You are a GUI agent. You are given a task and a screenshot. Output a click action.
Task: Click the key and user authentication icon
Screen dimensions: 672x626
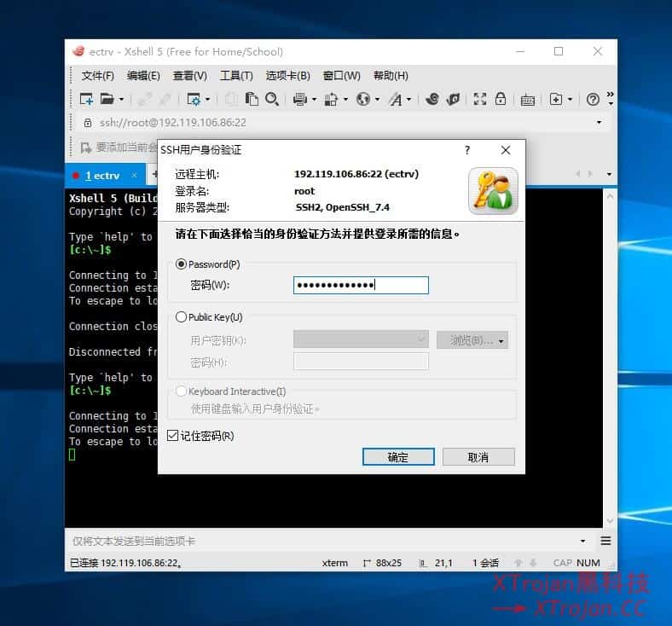point(493,191)
